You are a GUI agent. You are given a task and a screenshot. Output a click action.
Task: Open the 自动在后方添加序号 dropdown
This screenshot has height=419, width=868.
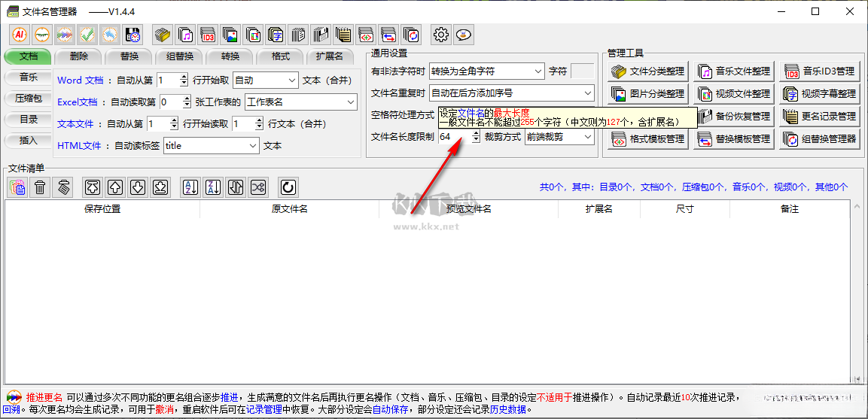(511, 93)
